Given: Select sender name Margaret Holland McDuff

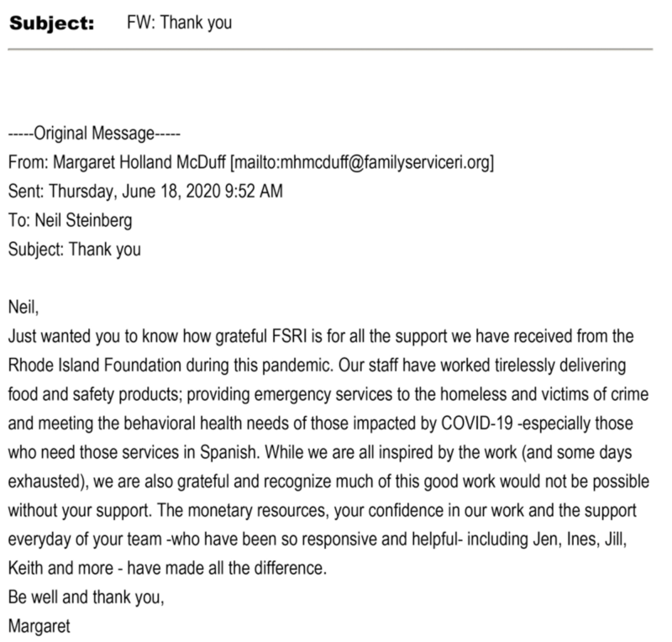Looking at the screenshot, I should [134, 162].
